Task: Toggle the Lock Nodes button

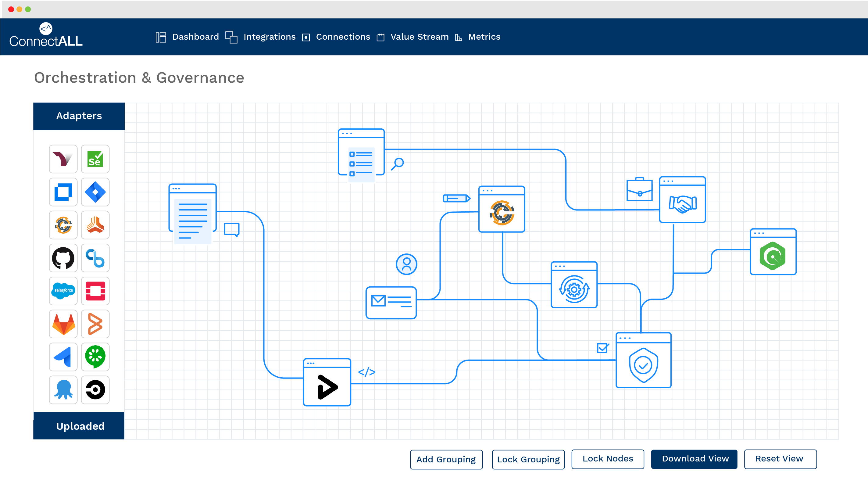Action: coord(607,459)
